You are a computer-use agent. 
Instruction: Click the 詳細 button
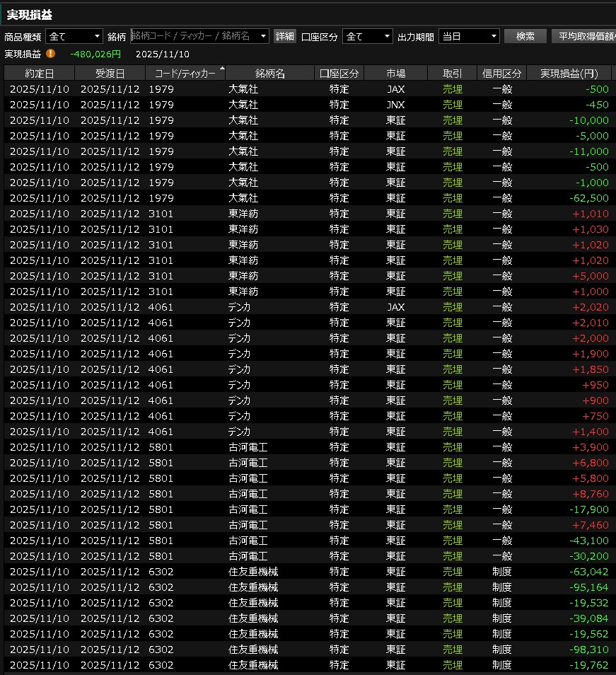pos(284,36)
